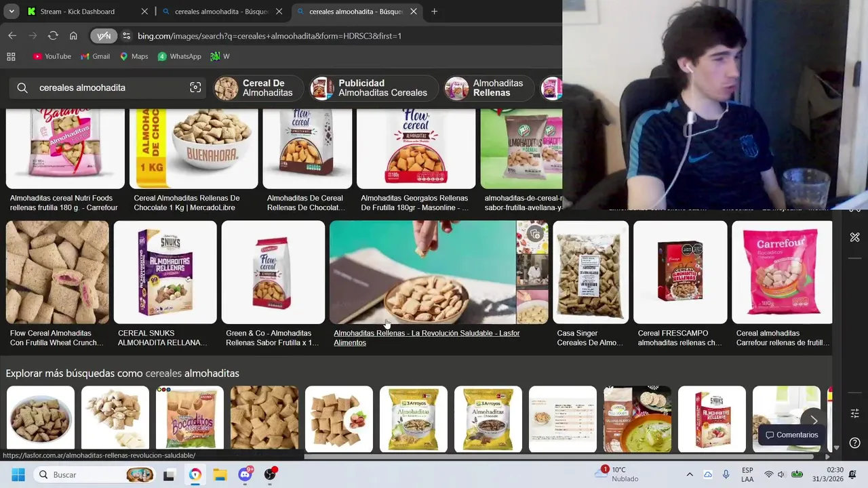Open Flow Cereal Almohaditas Con Frutilla image
The height and width of the screenshot is (488, 868).
pyautogui.click(x=57, y=272)
